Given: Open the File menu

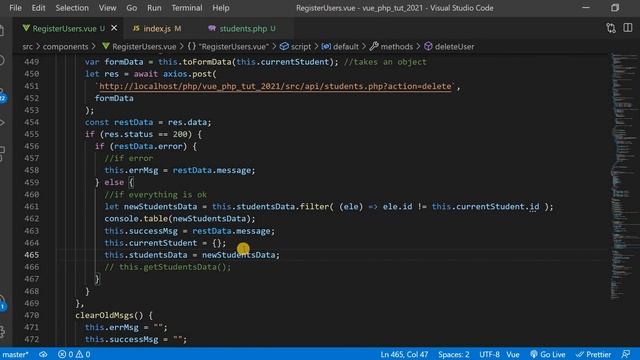Looking at the screenshot, I should pos(15,8).
